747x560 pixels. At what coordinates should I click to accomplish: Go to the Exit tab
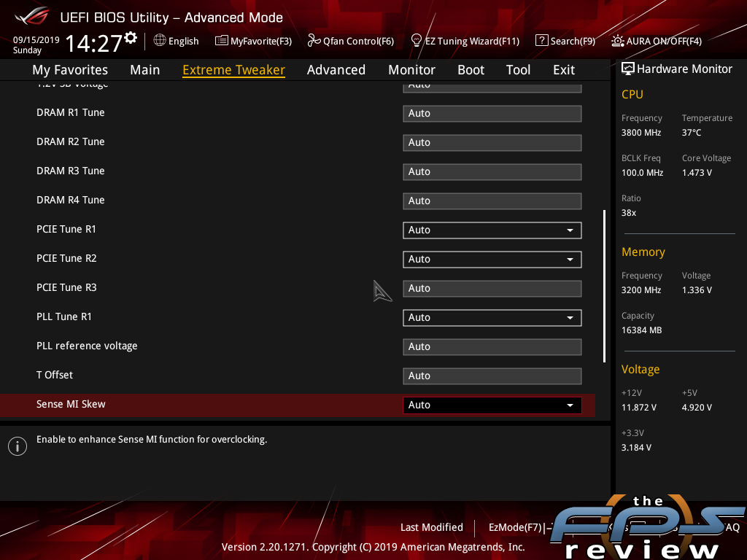pyautogui.click(x=564, y=69)
